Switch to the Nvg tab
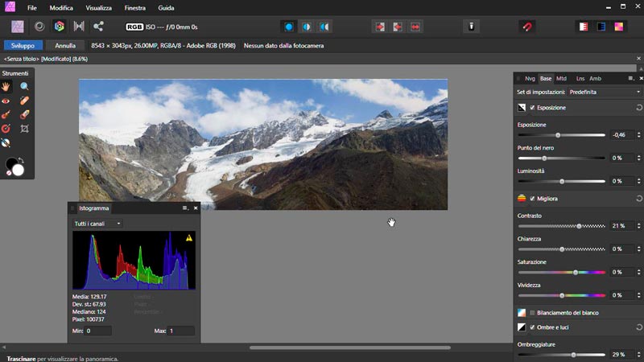Screen dimensions: 644x362 click(x=530, y=78)
